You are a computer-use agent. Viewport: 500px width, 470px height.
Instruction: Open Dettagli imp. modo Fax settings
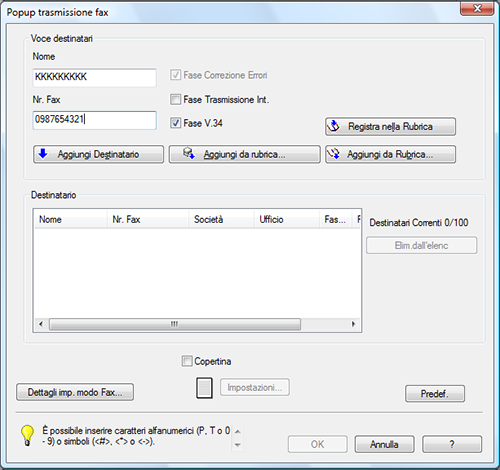[x=75, y=392]
